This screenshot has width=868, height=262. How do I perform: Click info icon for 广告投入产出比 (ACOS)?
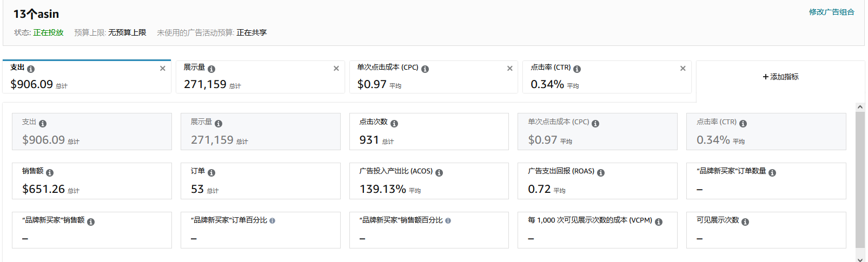tap(439, 173)
